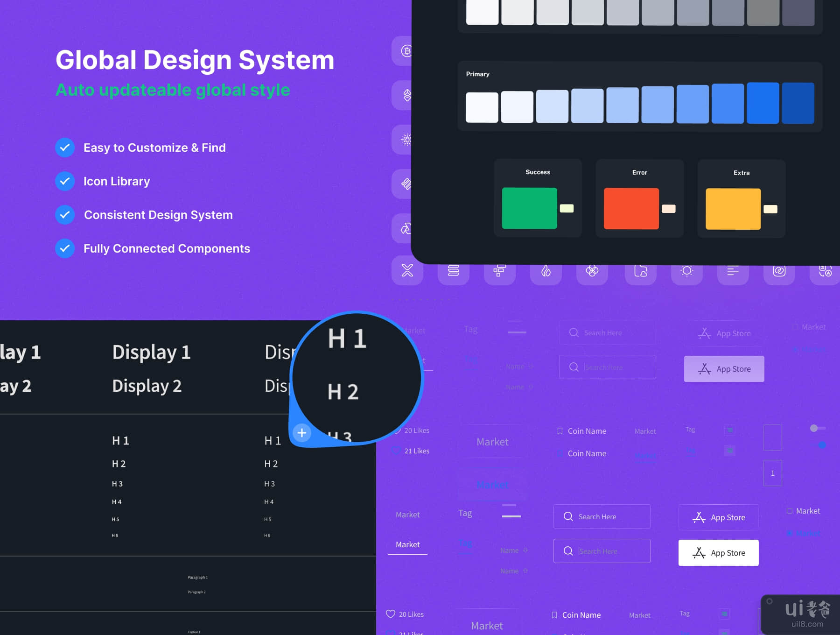
Task: Click the blue plus magnifier button
Action: click(302, 433)
